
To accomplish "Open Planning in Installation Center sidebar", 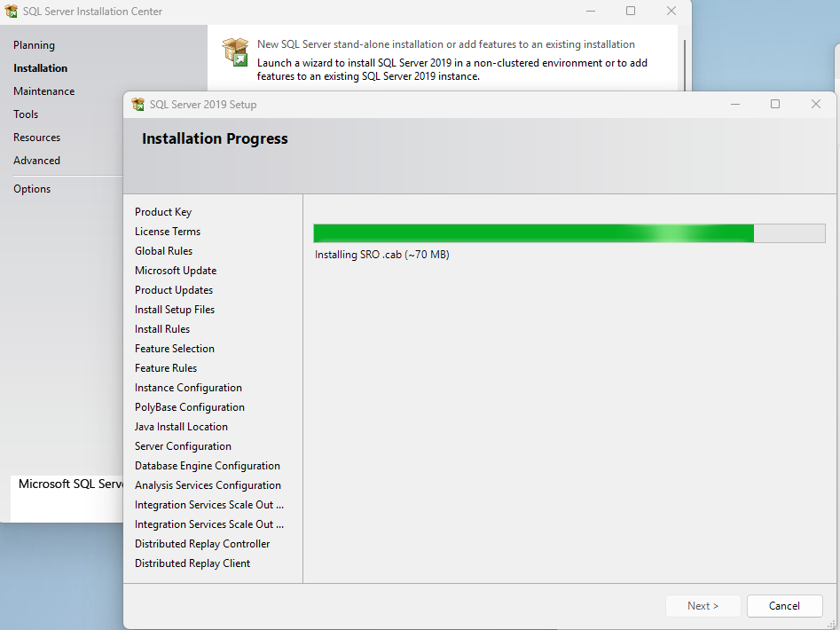I will pos(35,45).
